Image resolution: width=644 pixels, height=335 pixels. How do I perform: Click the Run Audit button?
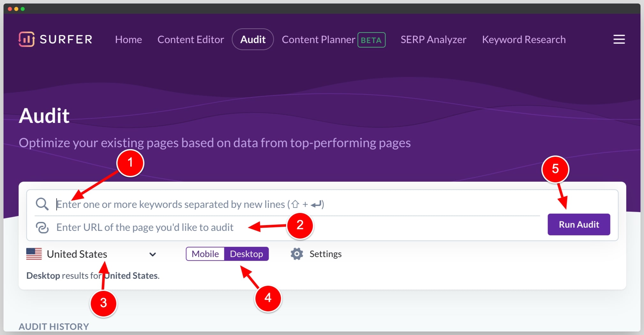pyautogui.click(x=579, y=224)
